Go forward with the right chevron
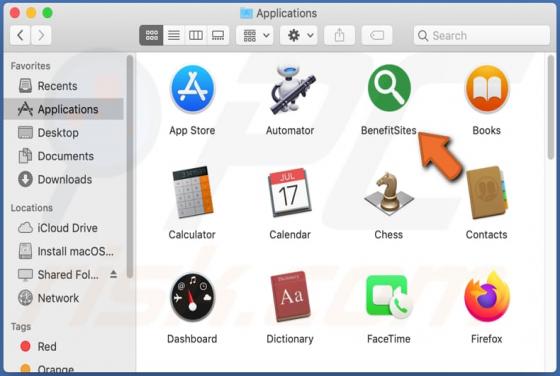 pos(41,35)
